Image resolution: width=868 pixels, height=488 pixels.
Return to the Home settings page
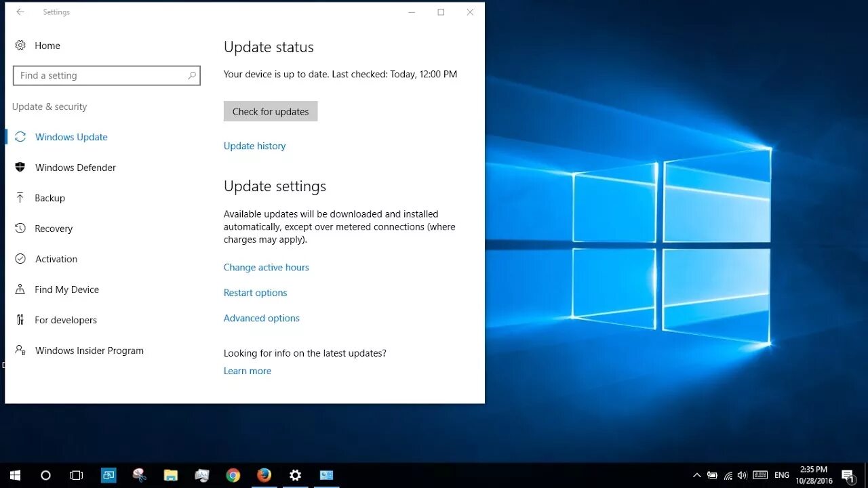pyautogui.click(x=47, y=45)
